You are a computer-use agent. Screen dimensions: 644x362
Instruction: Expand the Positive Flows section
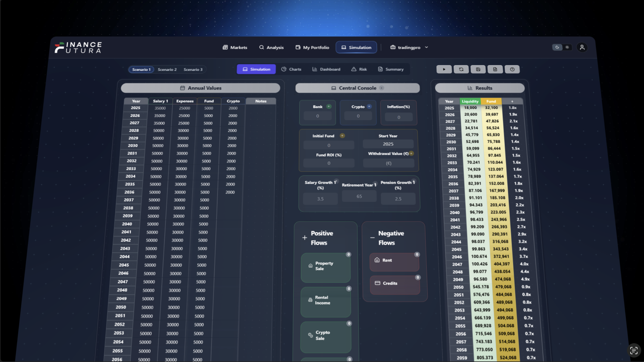305,238
